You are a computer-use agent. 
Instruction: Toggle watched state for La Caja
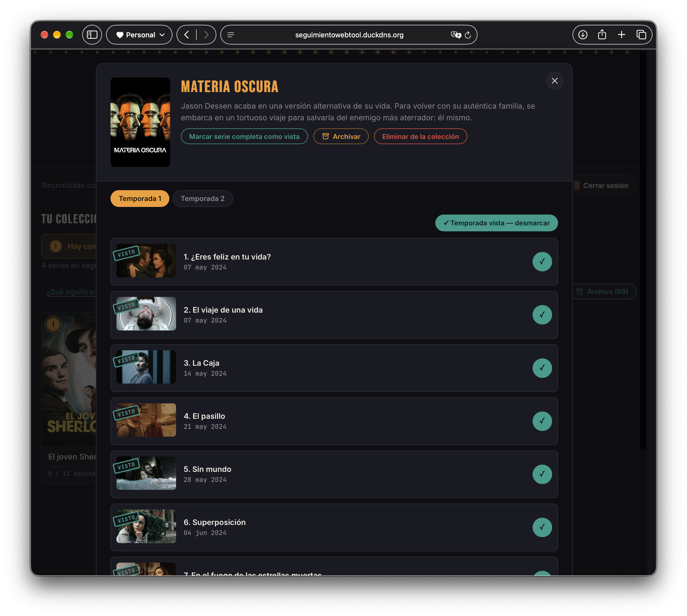click(x=542, y=368)
